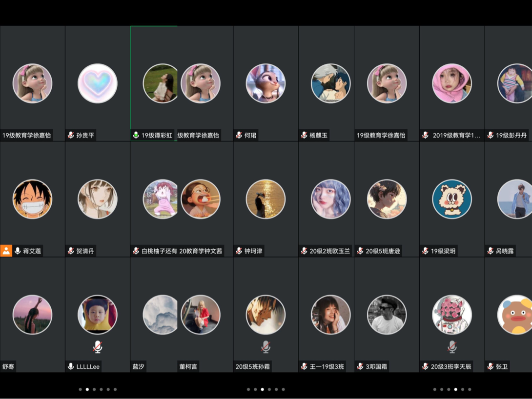Open the pastel heart avatar of 孙贵平
Screen dimensions: 532x399
click(x=98, y=83)
